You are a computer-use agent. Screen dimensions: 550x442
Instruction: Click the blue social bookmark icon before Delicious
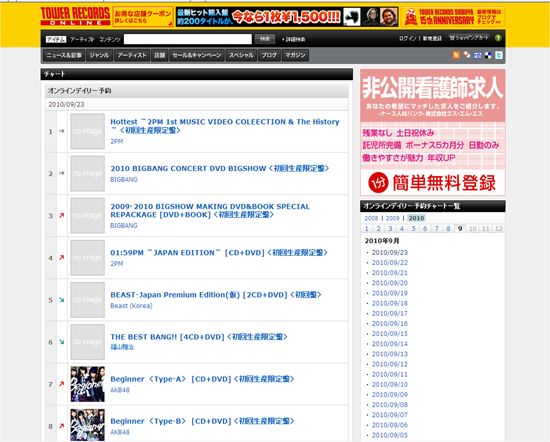pyautogui.click(x=477, y=55)
